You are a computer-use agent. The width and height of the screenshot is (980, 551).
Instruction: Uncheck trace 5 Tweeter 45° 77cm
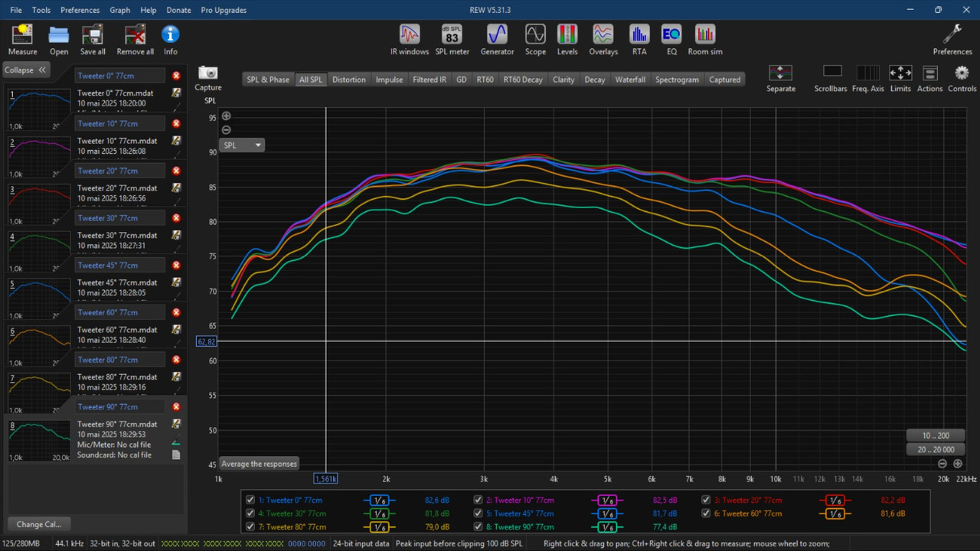click(478, 514)
